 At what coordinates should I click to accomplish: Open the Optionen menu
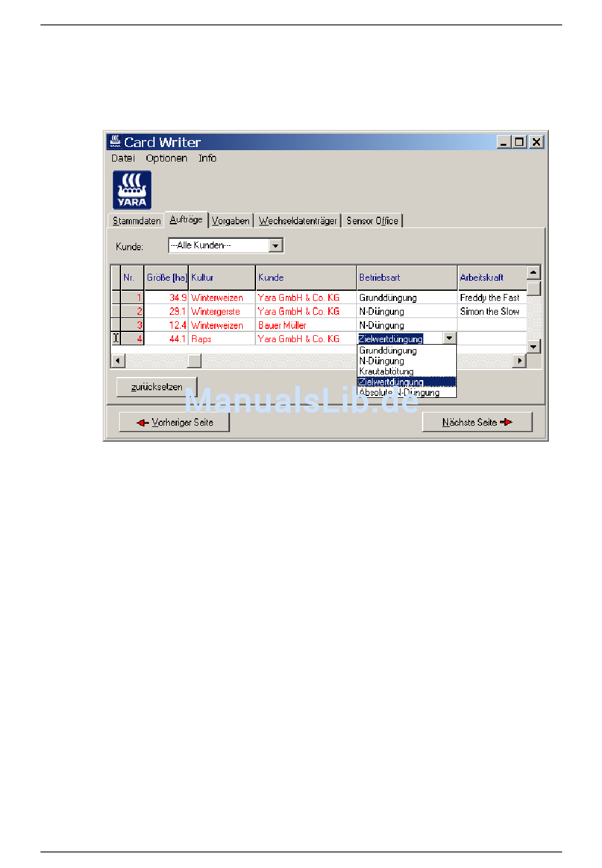click(167, 158)
